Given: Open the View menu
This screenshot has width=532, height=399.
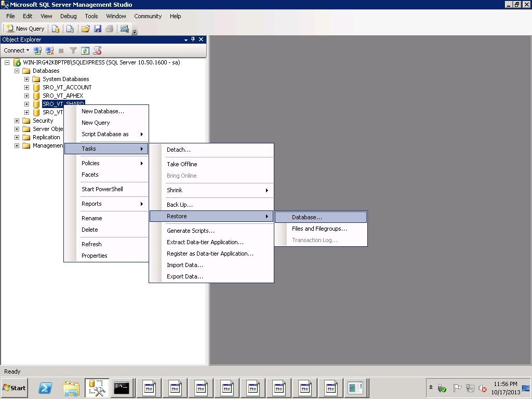Looking at the screenshot, I should pos(46,16).
